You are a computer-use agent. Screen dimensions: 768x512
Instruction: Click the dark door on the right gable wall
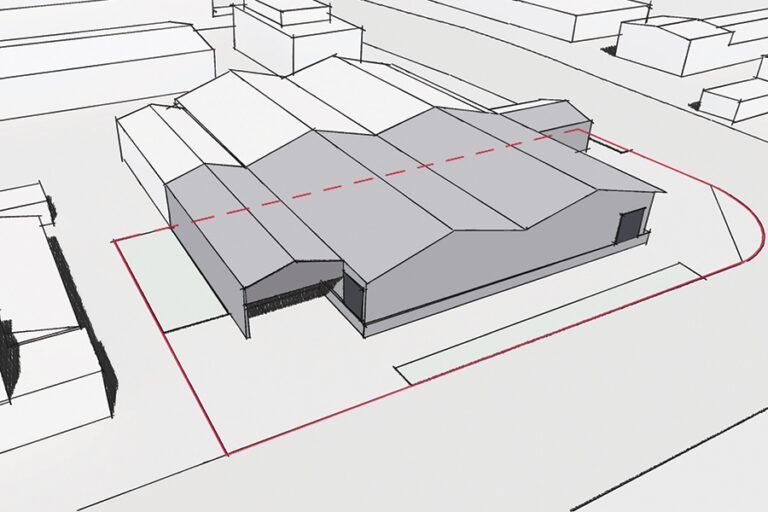(630, 225)
